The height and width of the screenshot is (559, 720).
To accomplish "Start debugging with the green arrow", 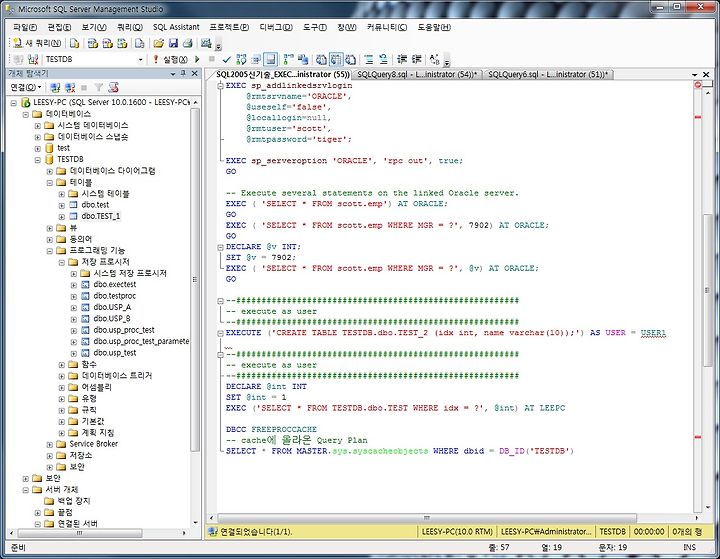I will pyautogui.click(x=197, y=59).
